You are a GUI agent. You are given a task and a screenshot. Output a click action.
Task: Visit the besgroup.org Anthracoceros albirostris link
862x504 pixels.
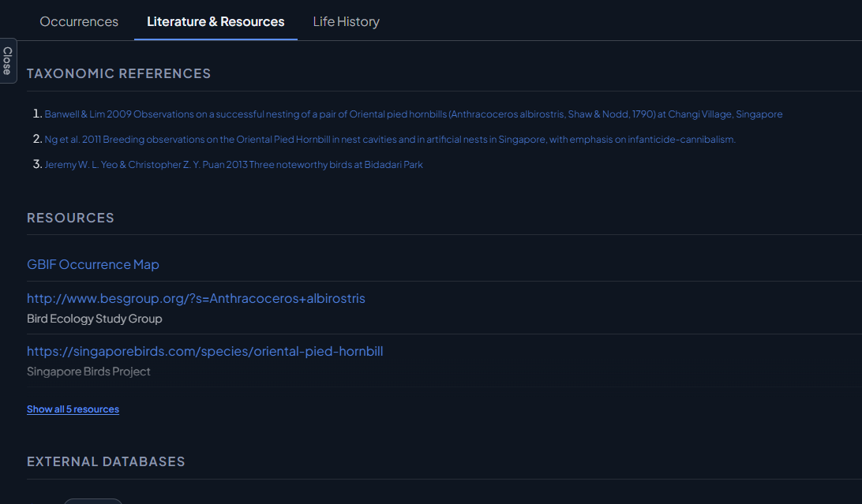[196, 298]
